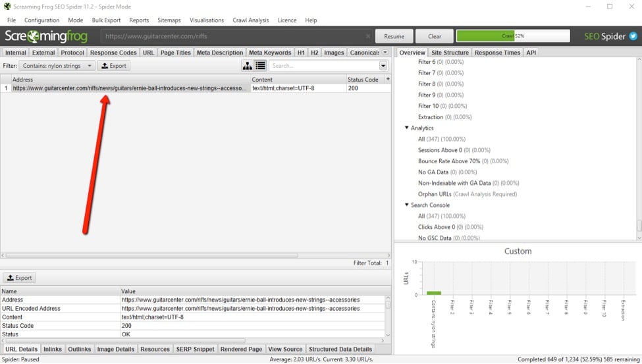Open the tab overflow arrow after Canonicals

385,53
